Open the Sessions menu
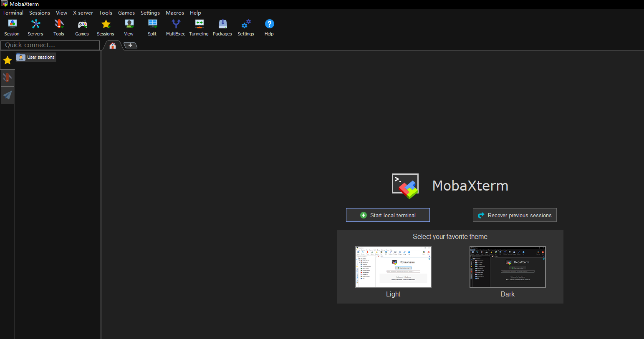 pyautogui.click(x=40, y=13)
